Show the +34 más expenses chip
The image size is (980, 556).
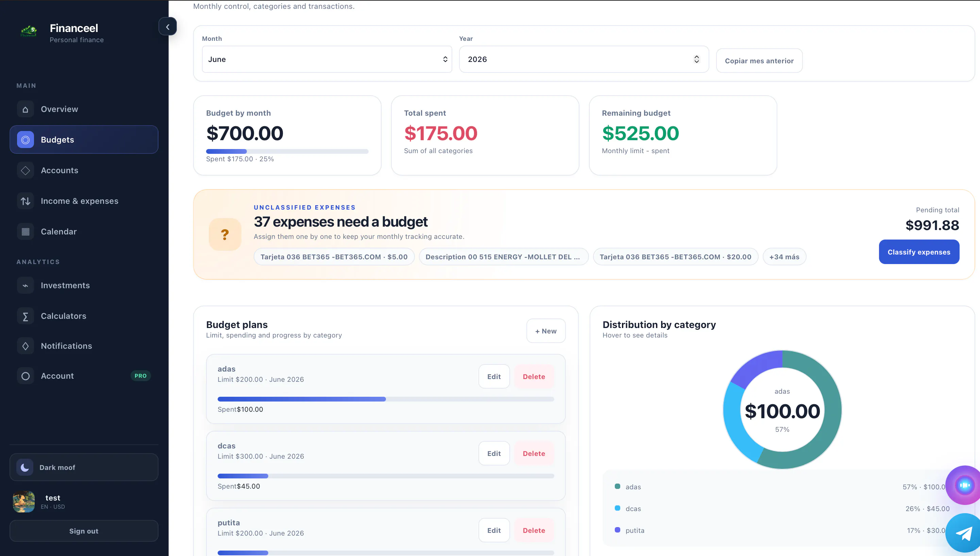coord(784,257)
